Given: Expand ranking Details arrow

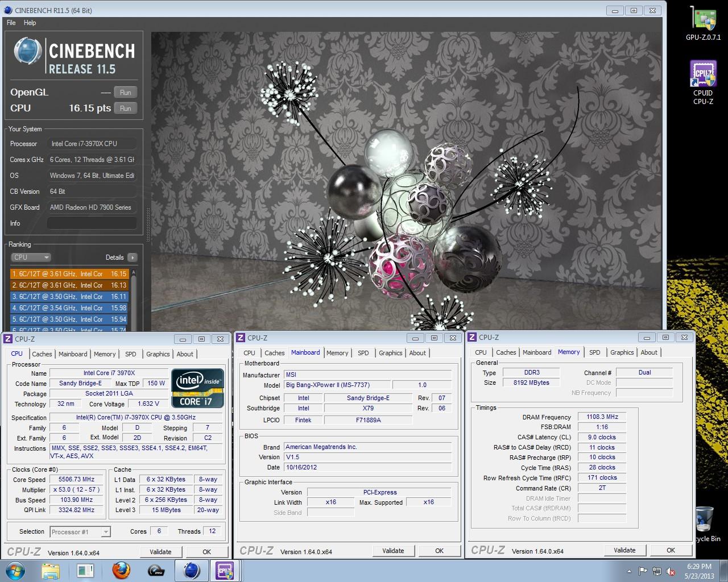Looking at the screenshot, I should tap(133, 257).
